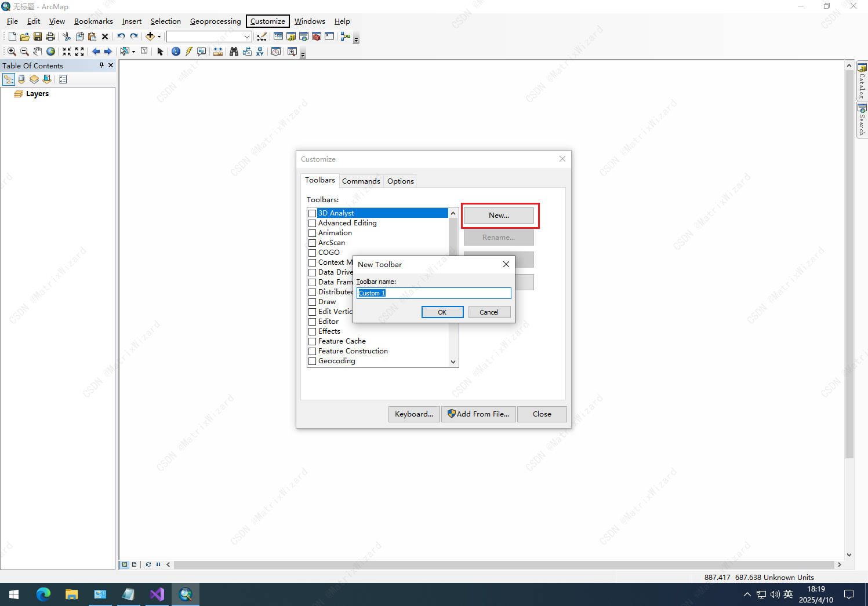
Task: Open Standard toolbar options dropdown
Action: [356, 39]
